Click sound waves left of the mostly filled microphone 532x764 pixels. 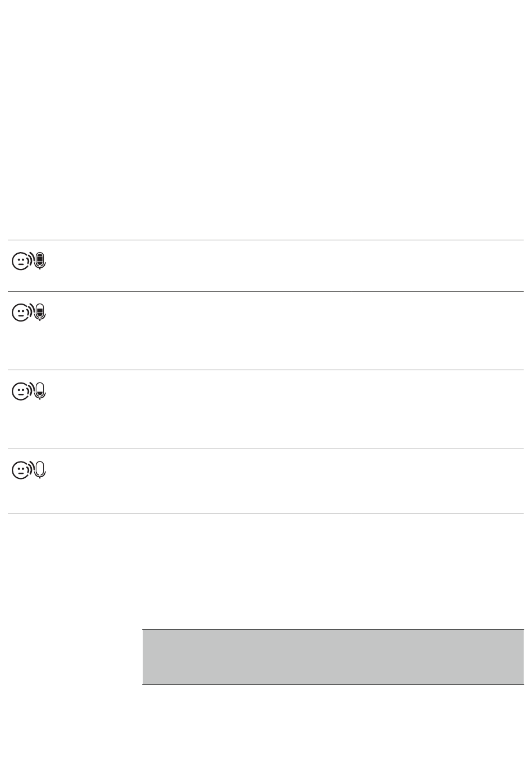(x=31, y=312)
